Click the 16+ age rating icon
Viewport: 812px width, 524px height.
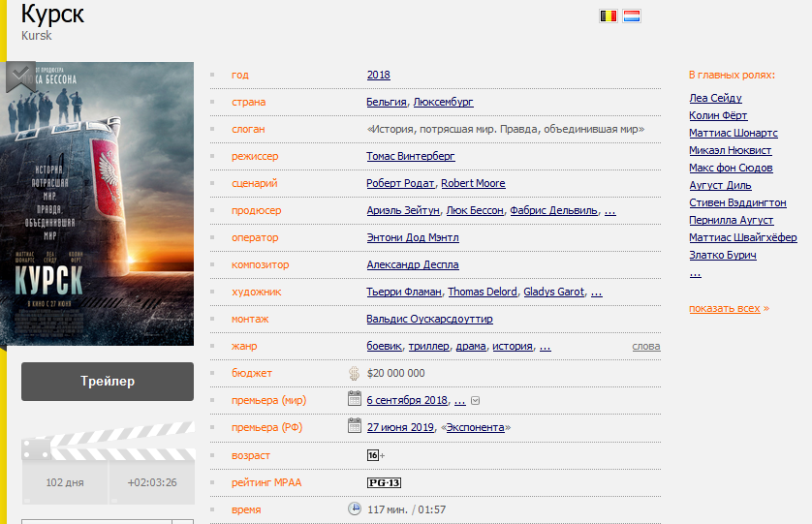pos(375,455)
